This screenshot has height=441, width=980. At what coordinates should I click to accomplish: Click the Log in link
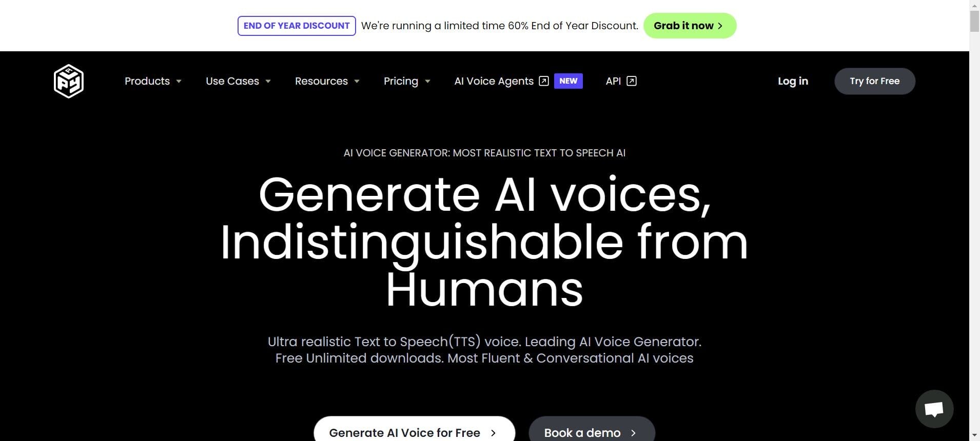coord(793,81)
